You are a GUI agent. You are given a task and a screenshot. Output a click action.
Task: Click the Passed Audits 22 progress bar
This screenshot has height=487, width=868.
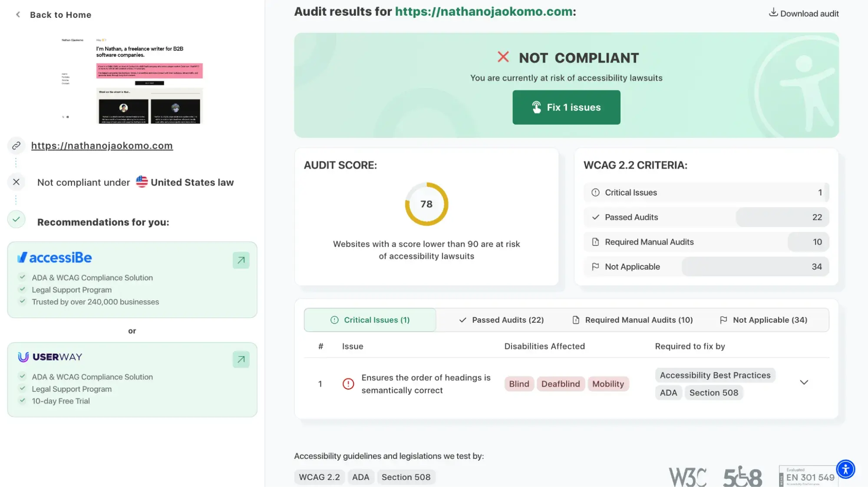pyautogui.click(x=782, y=217)
